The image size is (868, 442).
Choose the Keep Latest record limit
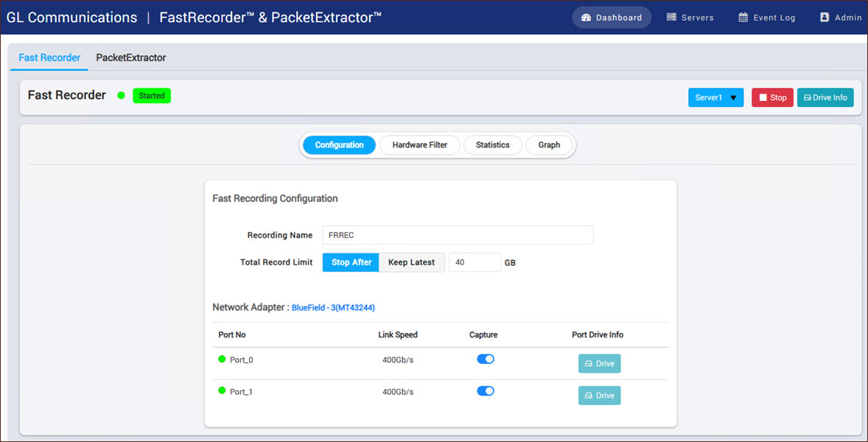tap(411, 262)
